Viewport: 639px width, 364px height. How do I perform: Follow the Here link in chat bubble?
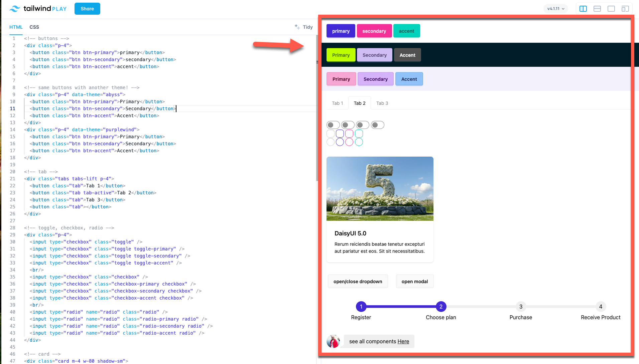[x=403, y=341]
